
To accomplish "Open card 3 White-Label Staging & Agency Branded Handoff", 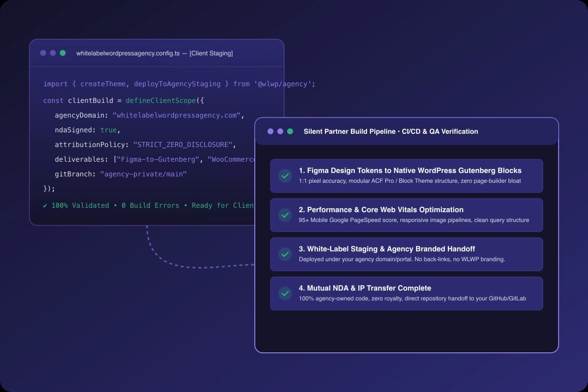I will [407, 254].
